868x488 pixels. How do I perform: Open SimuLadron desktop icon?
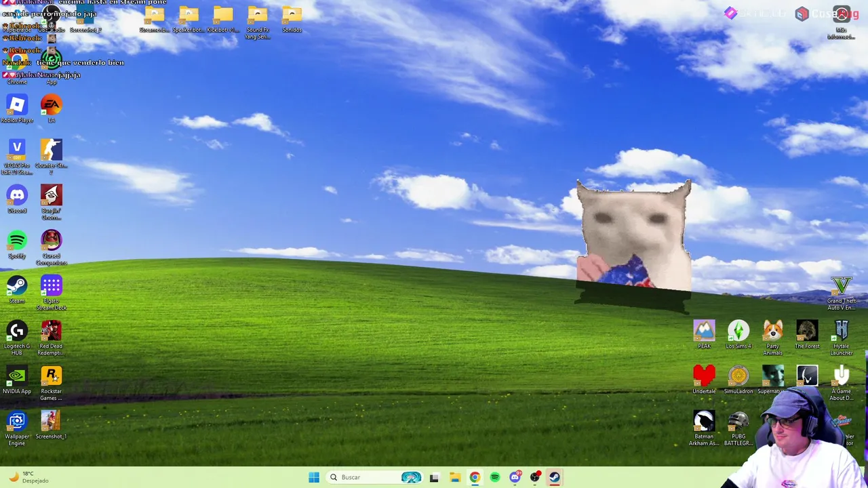click(x=738, y=380)
